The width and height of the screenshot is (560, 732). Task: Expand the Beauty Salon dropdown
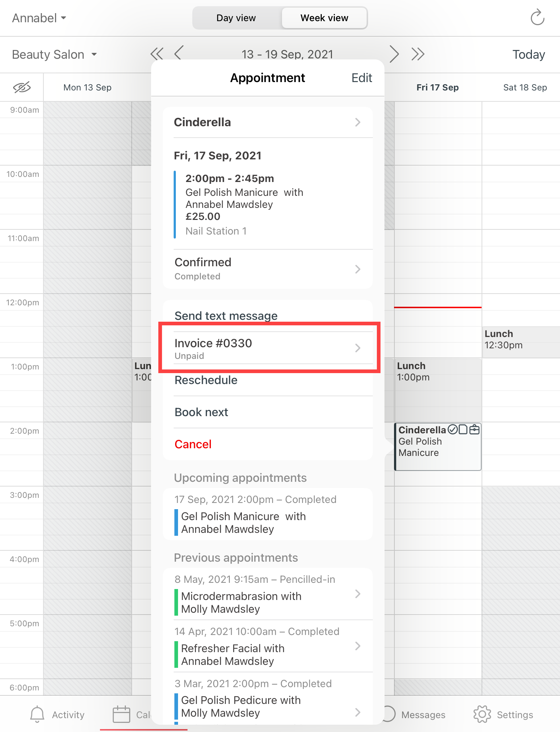pos(54,54)
